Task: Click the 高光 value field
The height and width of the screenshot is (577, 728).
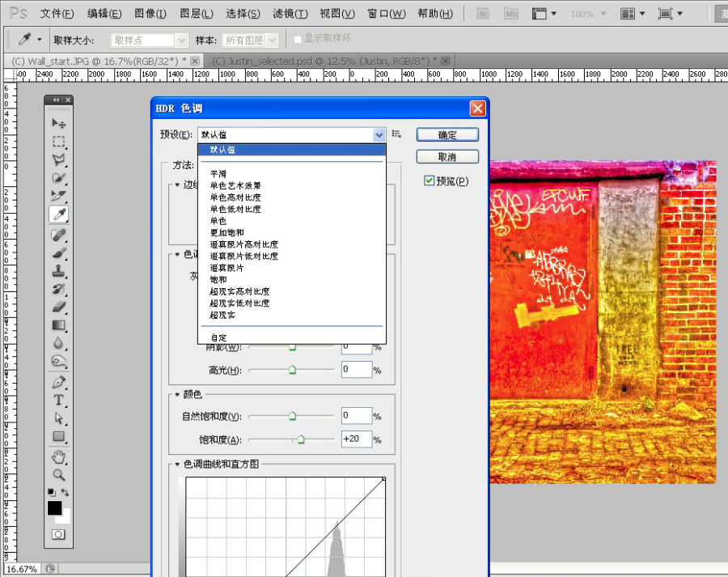Action: [357, 369]
